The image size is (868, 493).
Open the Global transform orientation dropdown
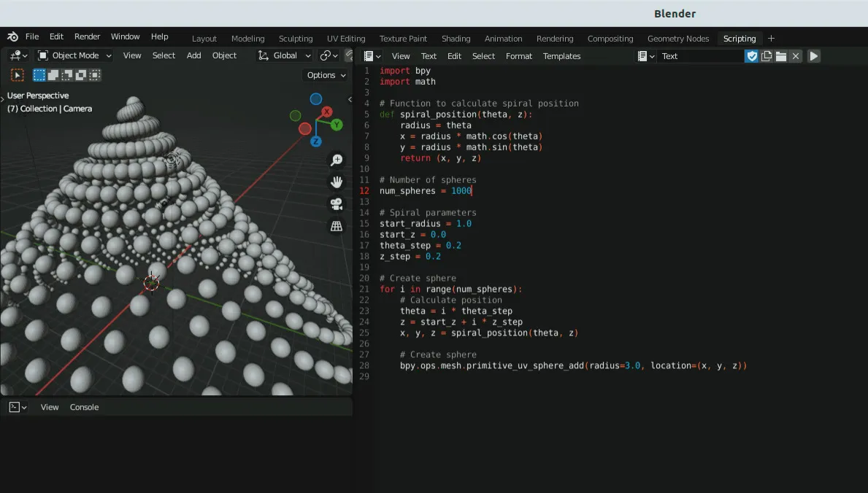coord(284,55)
